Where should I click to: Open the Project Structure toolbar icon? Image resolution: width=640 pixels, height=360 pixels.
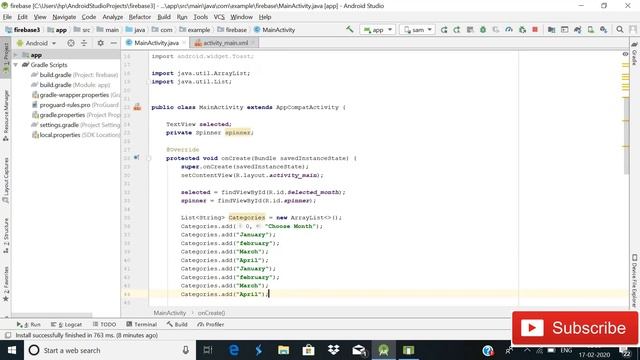(x=551, y=30)
